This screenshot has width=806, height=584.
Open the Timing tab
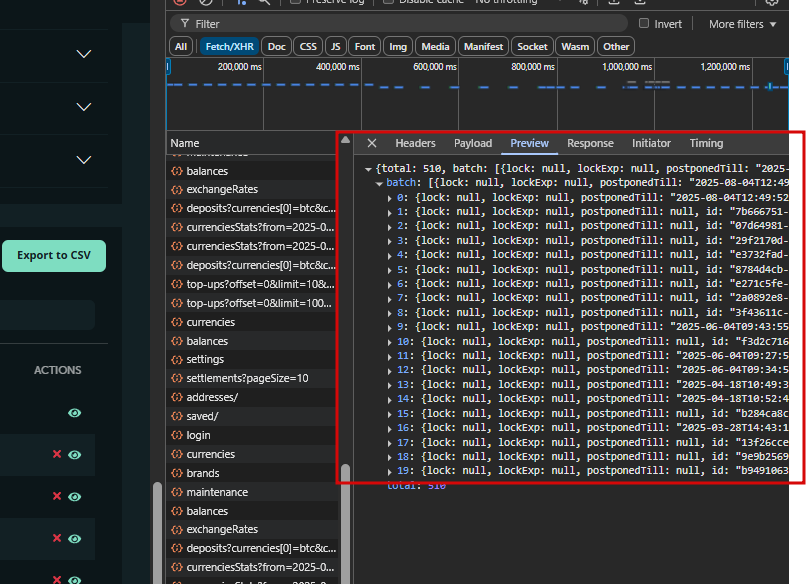[706, 143]
